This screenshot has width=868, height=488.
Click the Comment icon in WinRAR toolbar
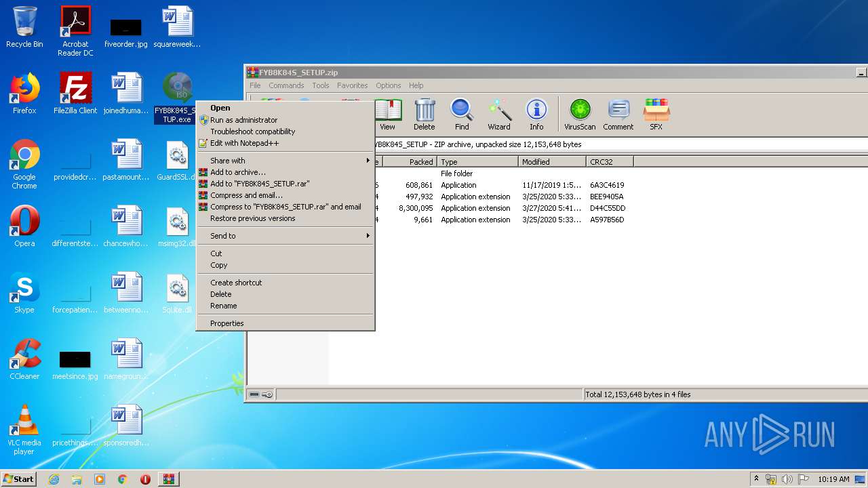point(618,114)
